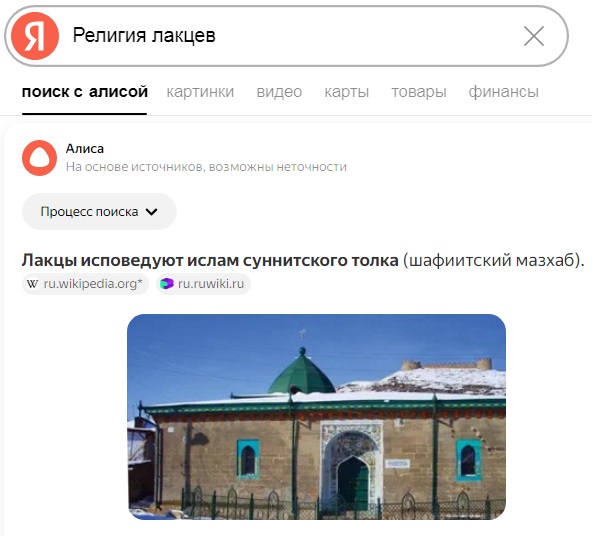Select the поиск с алисой tab
Viewport: 592px width, 536px height.
[x=85, y=92]
